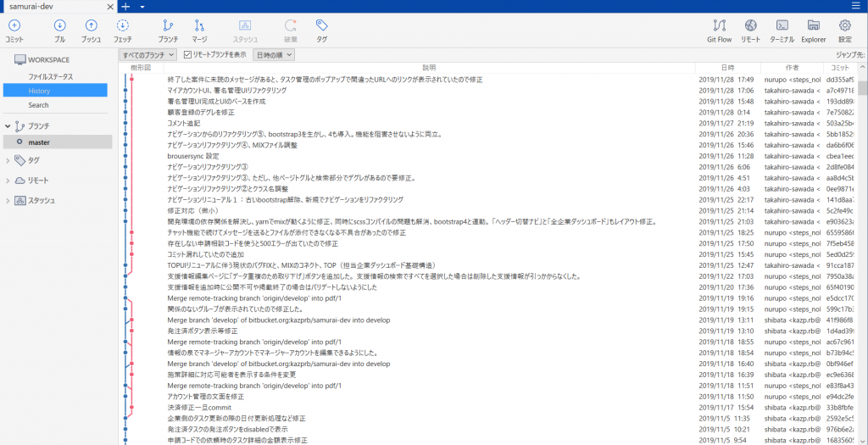Open the すべてのブランチ dropdown
Image resolution: width=868 pixels, height=445 pixels.
tap(147, 54)
